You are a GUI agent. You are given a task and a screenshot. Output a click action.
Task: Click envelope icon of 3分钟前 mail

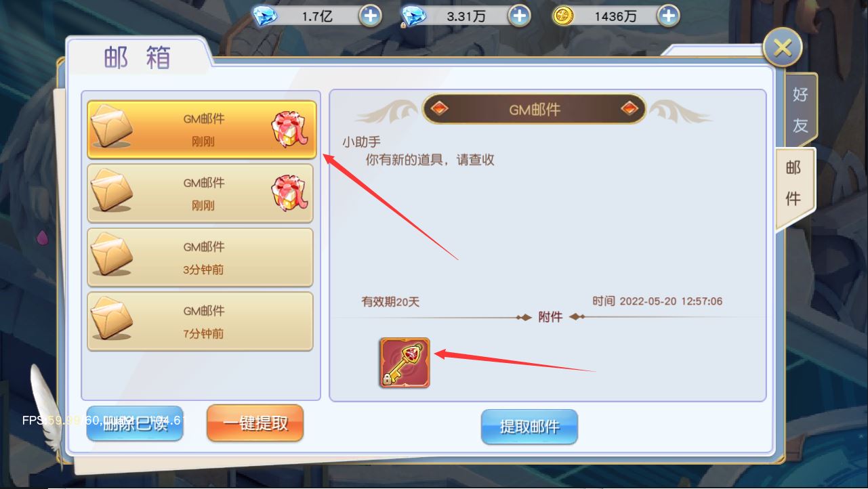[x=112, y=255]
